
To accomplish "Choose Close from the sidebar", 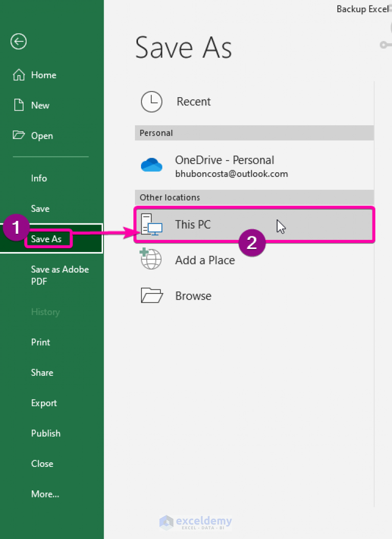I will tap(42, 463).
